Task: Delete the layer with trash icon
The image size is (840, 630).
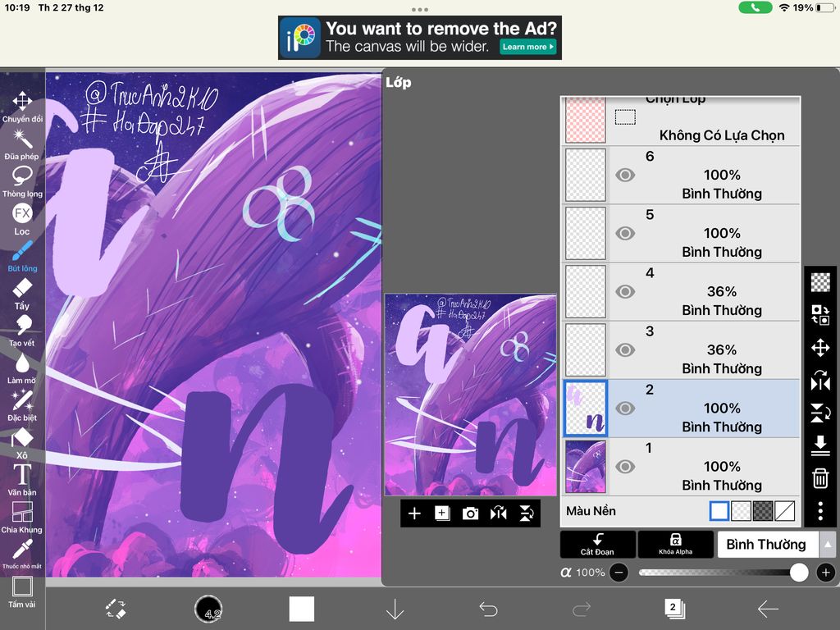Action: 820,478
